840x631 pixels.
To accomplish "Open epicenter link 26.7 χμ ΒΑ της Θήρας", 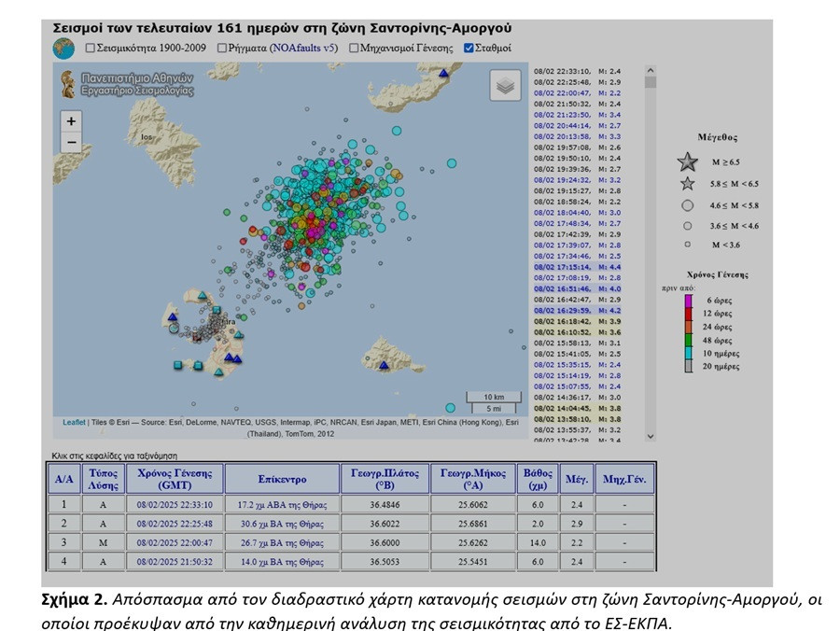I will (282, 542).
